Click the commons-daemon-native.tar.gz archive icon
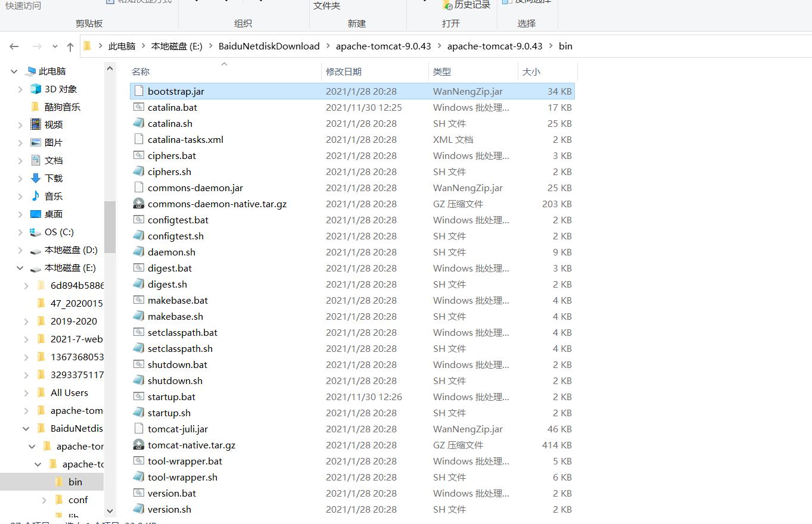 pos(138,204)
